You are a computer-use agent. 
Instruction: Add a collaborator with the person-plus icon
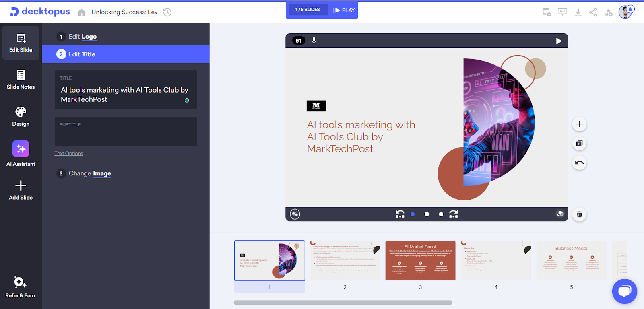pyautogui.click(x=609, y=13)
